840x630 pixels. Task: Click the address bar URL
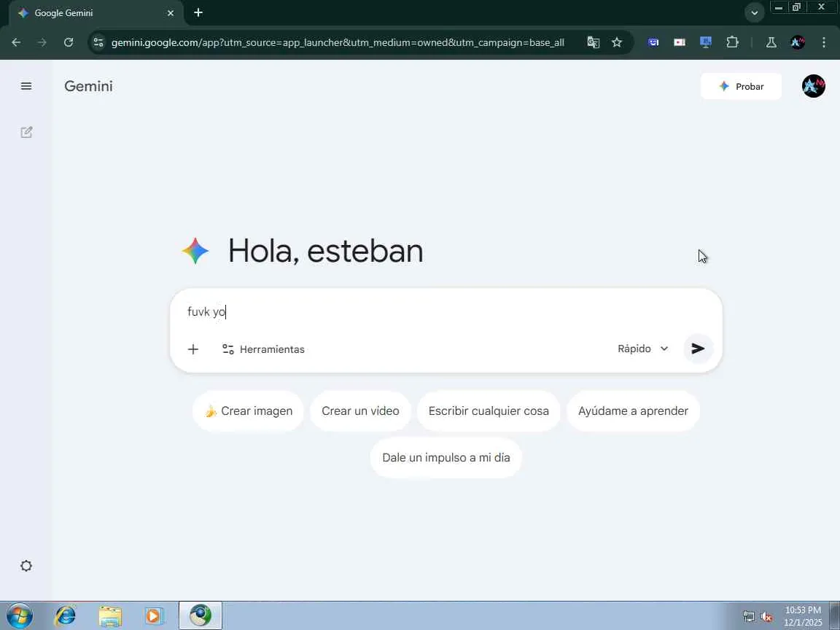click(338, 42)
